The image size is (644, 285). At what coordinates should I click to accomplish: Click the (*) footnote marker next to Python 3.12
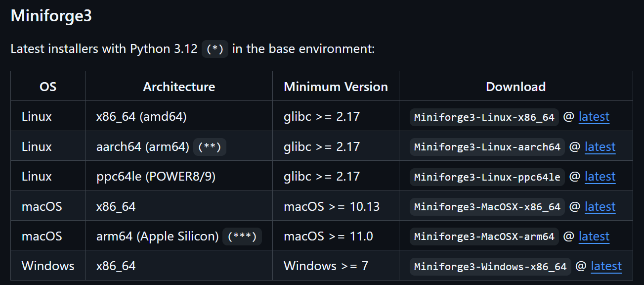[x=215, y=49]
